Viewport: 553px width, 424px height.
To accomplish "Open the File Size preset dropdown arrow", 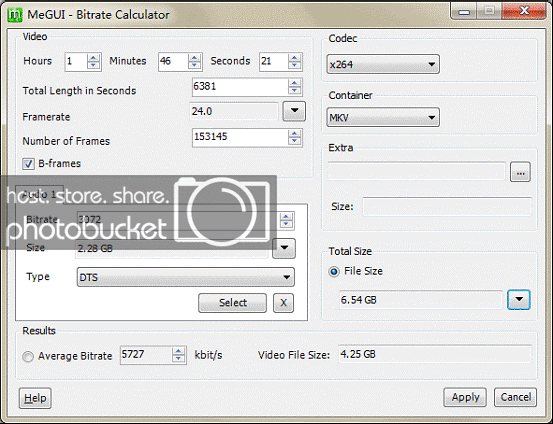I will tap(519, 300).
